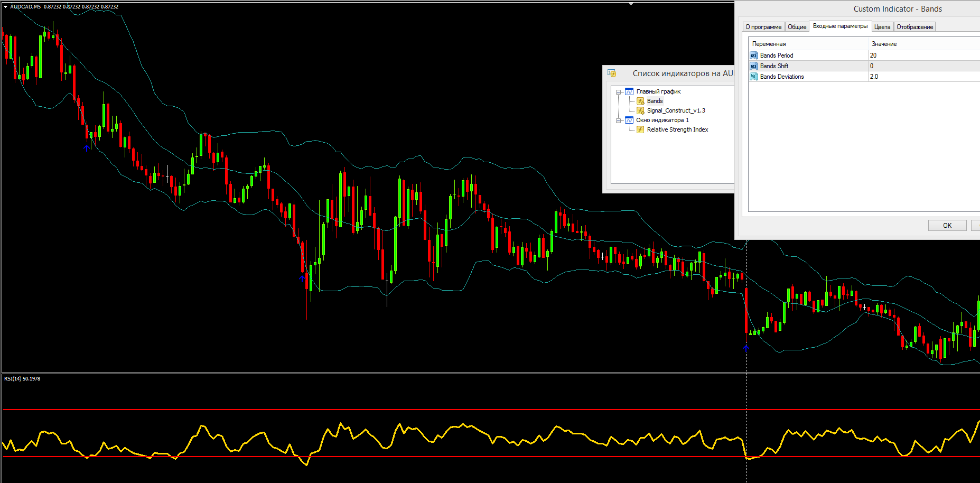Go to the Цвета tab
The height and width of the screenshot is (483, 980).
(882, 27)
